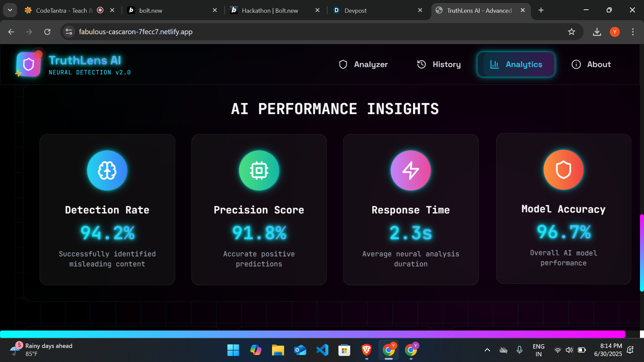
Task: Click the brain icon above Detection Rate
Action: click(x=107, y=170)
